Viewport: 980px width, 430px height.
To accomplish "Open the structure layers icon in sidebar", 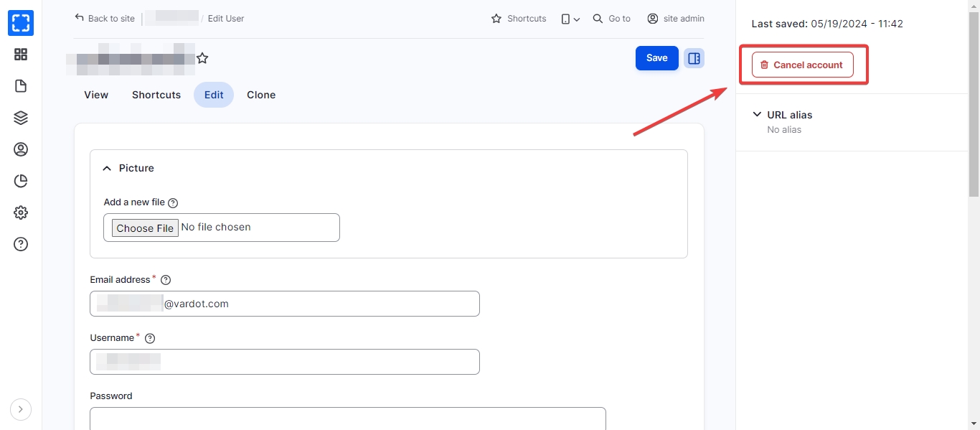I will [21, 118].
